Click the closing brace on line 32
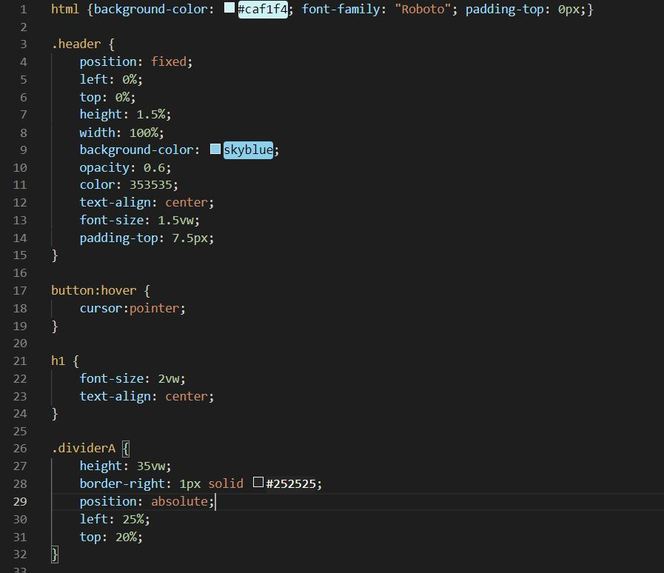Viewport: 664px width, 573px height. coord(55,554)
